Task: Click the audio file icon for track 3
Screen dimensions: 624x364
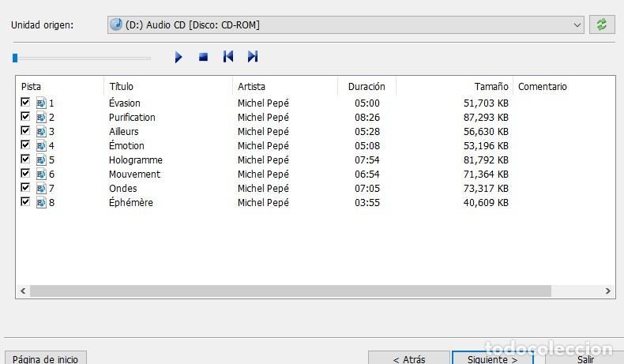Action: (41, 132)
